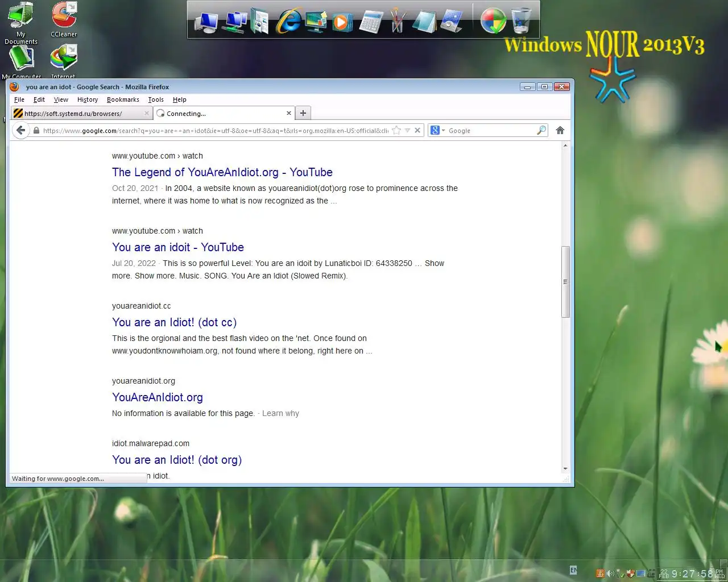Image resolution: width=728 pixels, height=582 pixels.
Task: Click the blue monitor tray icon
Action: (640, 573)
